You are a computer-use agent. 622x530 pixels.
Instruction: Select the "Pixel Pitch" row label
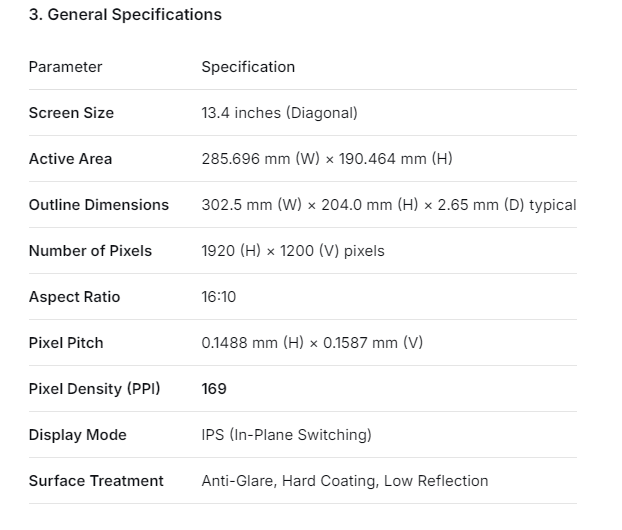[66, 343]
